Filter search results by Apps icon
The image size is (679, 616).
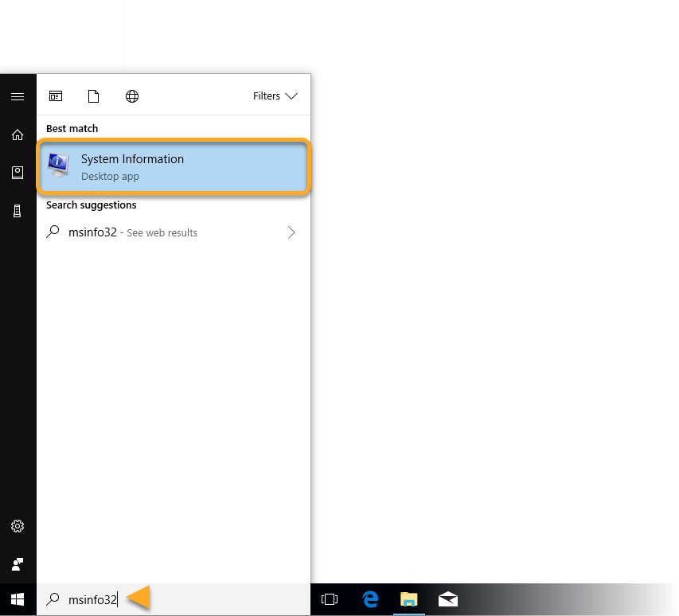coord(56,96)
